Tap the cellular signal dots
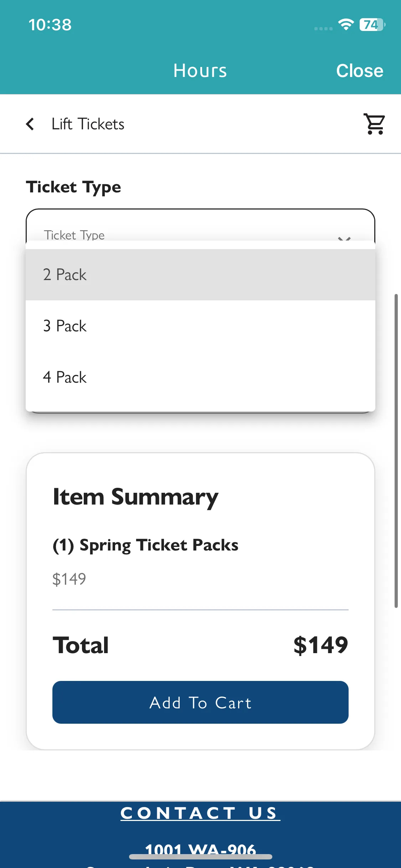Screen dimensions: 401x868 click(323, 29)
